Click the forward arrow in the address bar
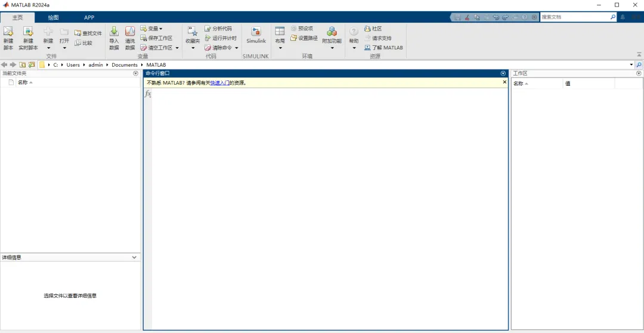Image resolution: width=644 pixels, height=333 pixels. pos(13,65)
